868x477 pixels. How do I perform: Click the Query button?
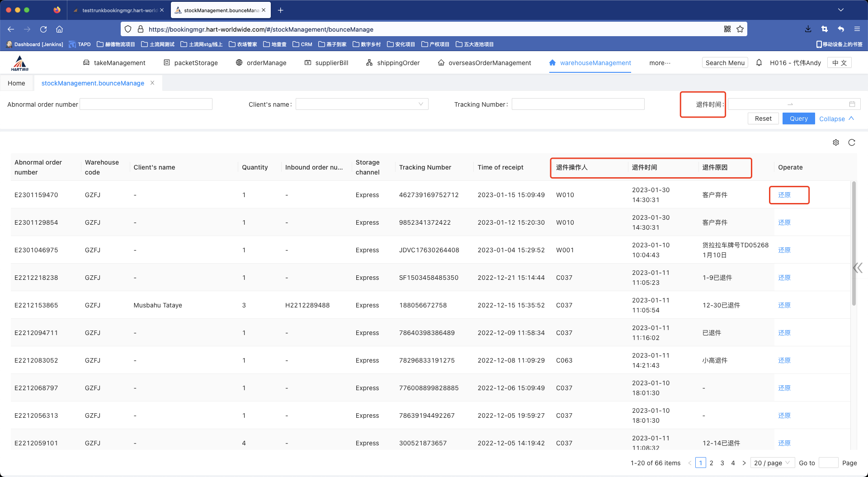[x=798, y=118]
